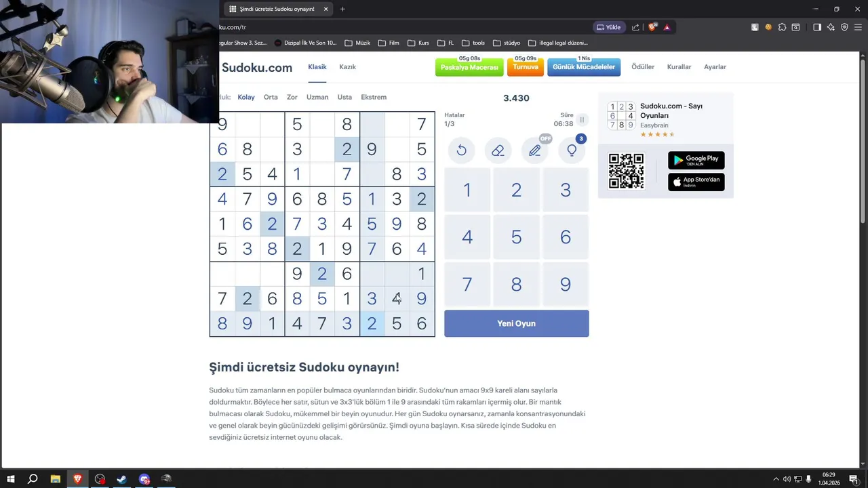
Task: Go to Kurallar page
Action: point(679,67)
